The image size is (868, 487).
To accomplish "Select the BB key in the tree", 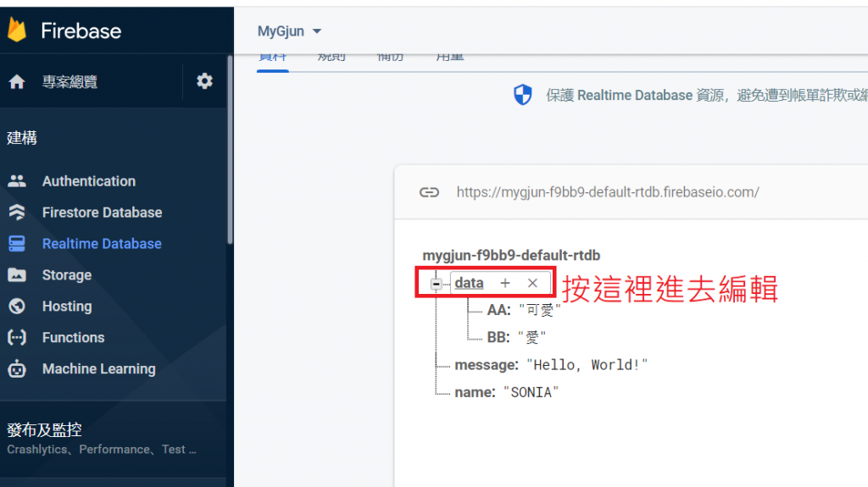I will [x=498, y=337].
